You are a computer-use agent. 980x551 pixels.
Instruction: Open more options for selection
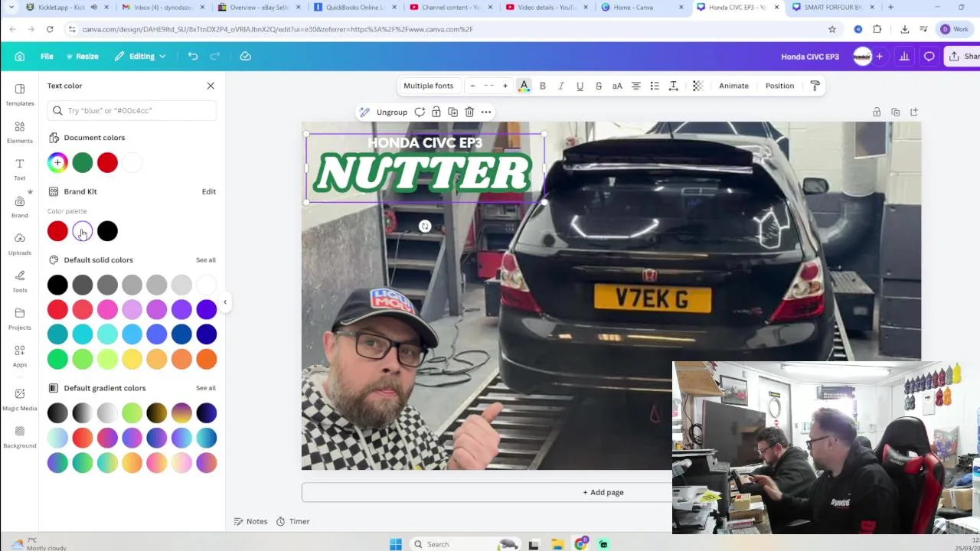pos(486,112)
